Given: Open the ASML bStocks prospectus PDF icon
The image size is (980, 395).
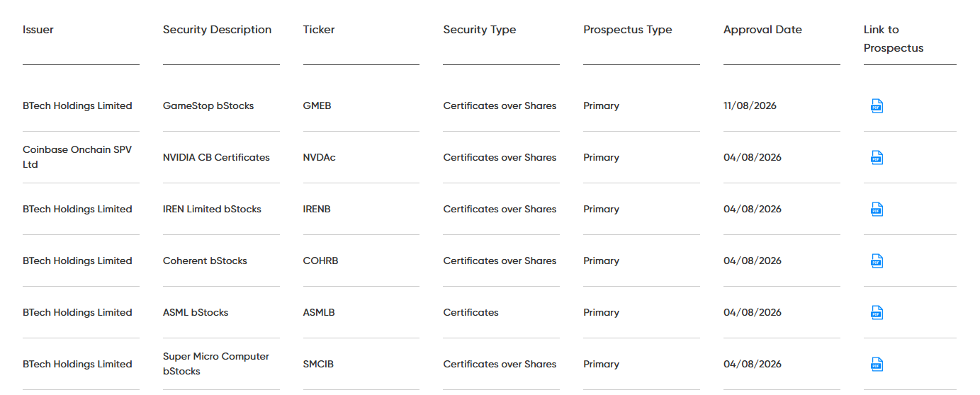Looking at the screenshot, I should tap(877, 313).
